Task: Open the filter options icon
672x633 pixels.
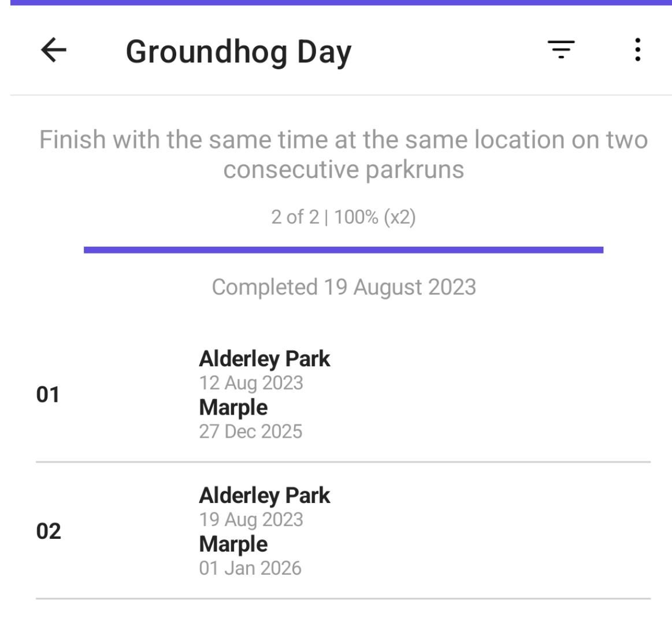Action: point(561,50)
